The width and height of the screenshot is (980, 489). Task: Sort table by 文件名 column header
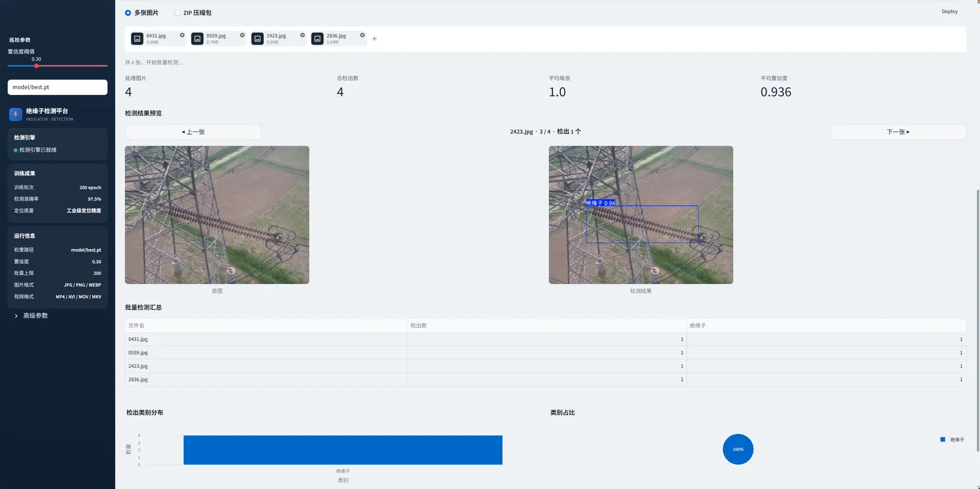(266, 326)
